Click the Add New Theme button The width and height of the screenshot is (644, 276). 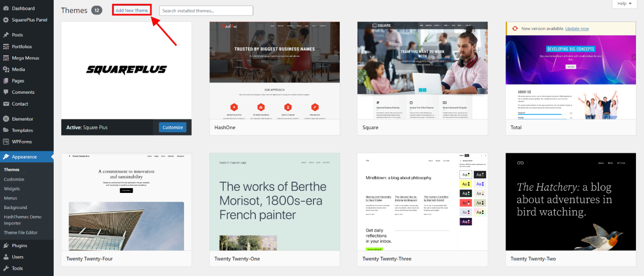click(132, 11)
